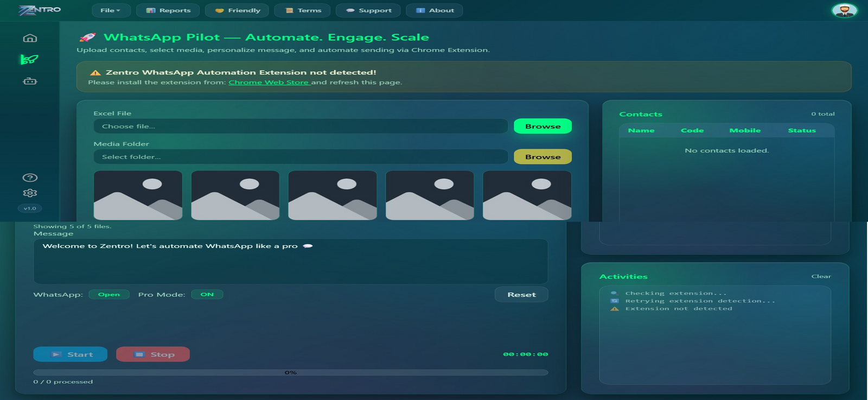Click the "0 / 0 processed" counter
Viewport: 868px width, 400px height.
coord(63,382)
